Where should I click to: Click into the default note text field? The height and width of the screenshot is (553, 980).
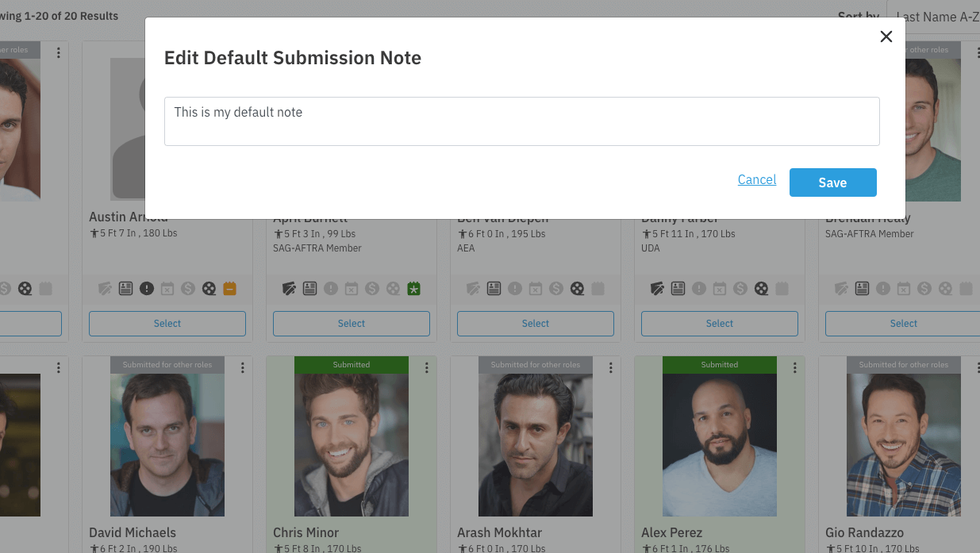click(x=521, y=121)
